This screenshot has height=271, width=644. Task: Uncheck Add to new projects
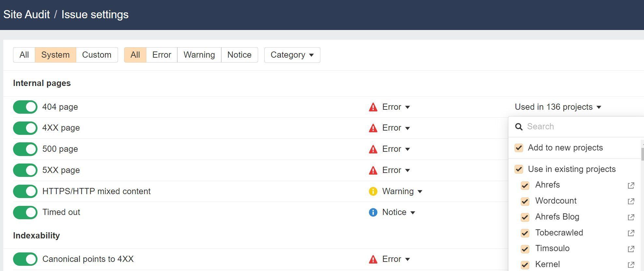(x=519, y=148)
